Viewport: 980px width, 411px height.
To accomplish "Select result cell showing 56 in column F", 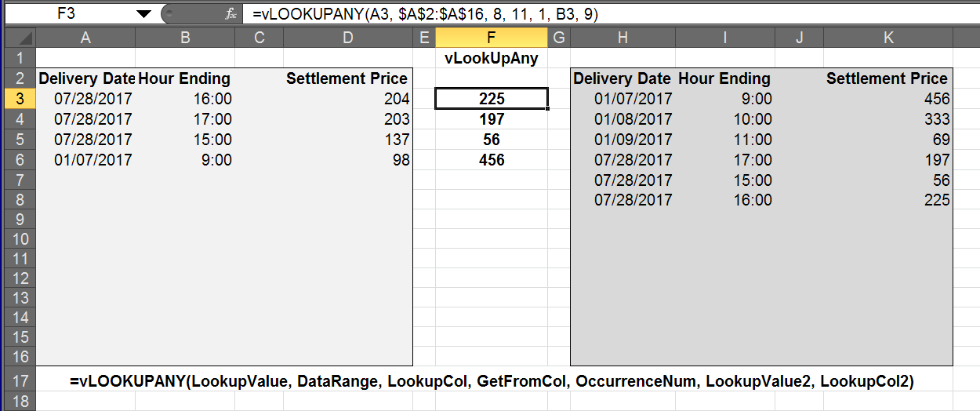I will coord(492,140).
